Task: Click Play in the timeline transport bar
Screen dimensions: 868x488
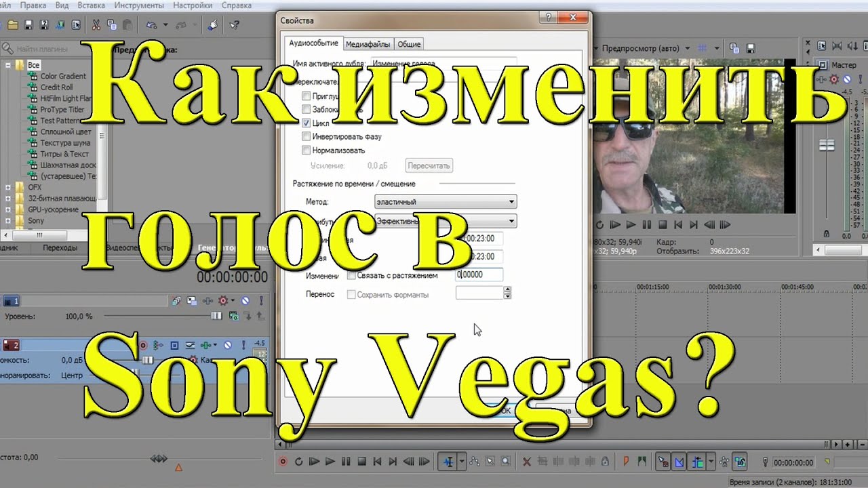Action: pyautogui.click(x=330, y=462)
